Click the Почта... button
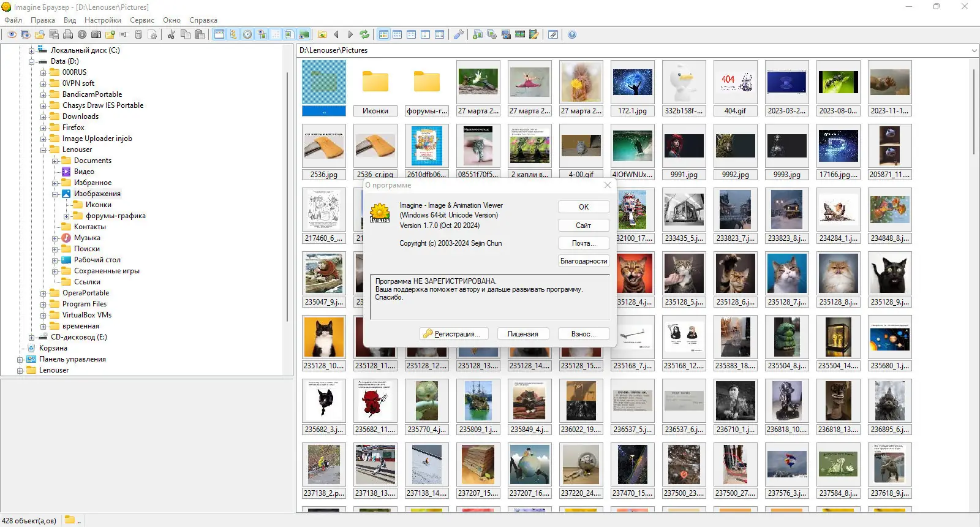 [x=584, y=243]
